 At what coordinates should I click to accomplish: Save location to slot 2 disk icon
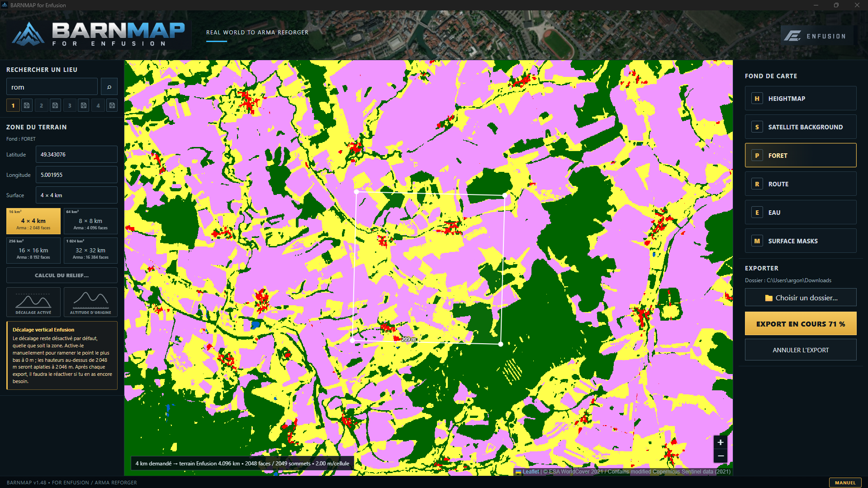tap(55, 105)
